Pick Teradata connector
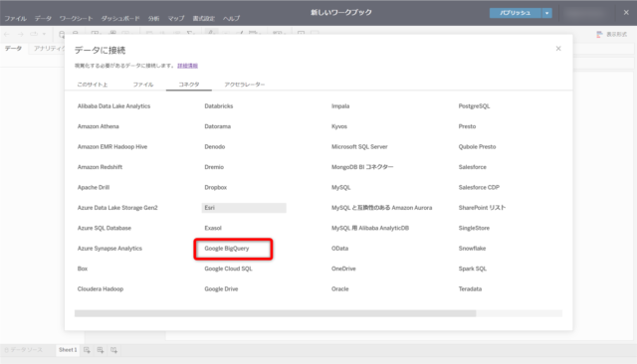Image resolution: width=637 pixels, height=364 pixels. [470, 289]
